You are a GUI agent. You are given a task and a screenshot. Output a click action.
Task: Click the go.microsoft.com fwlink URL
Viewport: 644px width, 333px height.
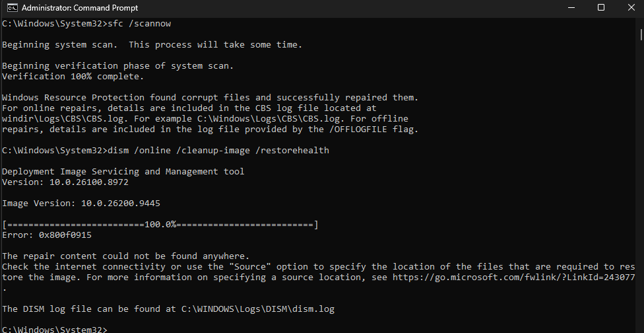click(x=513, y=277)
